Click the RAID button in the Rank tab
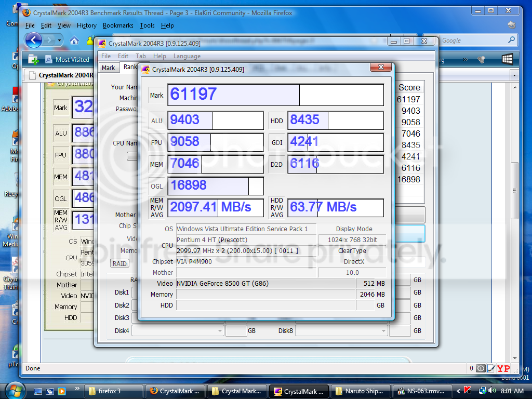This screenshot has height=399, width=532. coord(119,263)
